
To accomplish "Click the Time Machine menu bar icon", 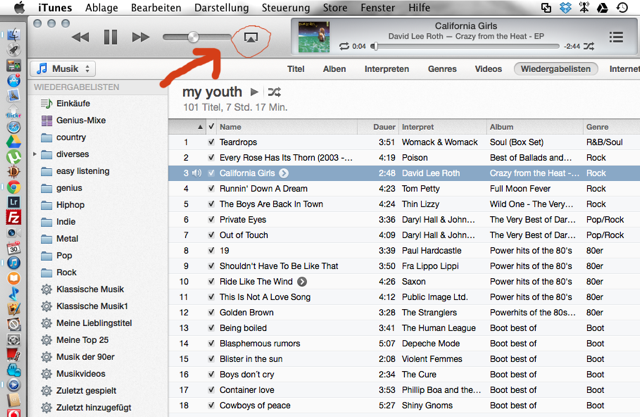I will [x=622, y=7].
